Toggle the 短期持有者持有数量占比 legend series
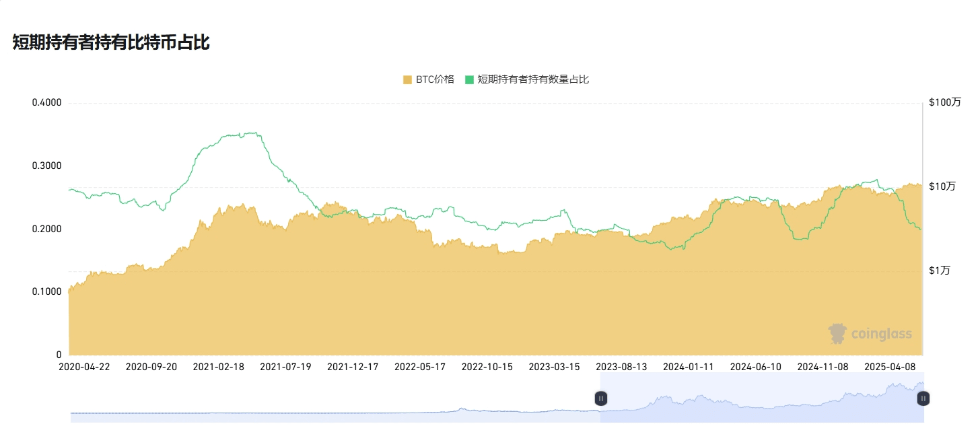Screen dimensions: 980x426 click(527, 79)
